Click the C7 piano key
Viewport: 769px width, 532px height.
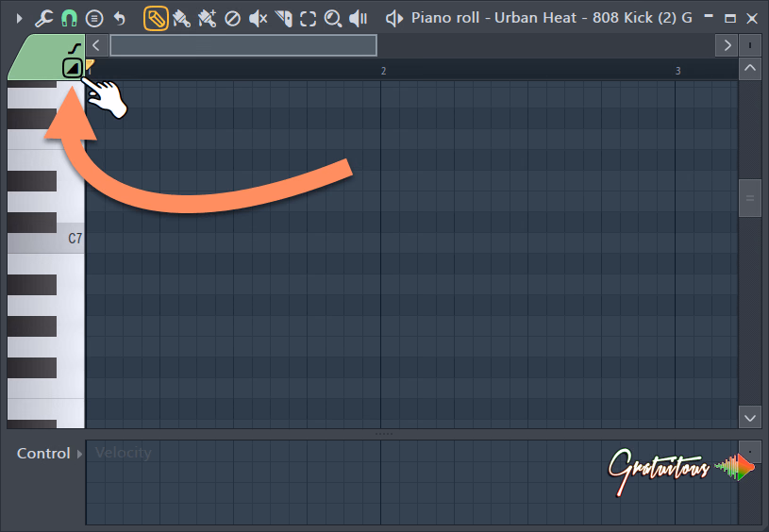[45, 239]
